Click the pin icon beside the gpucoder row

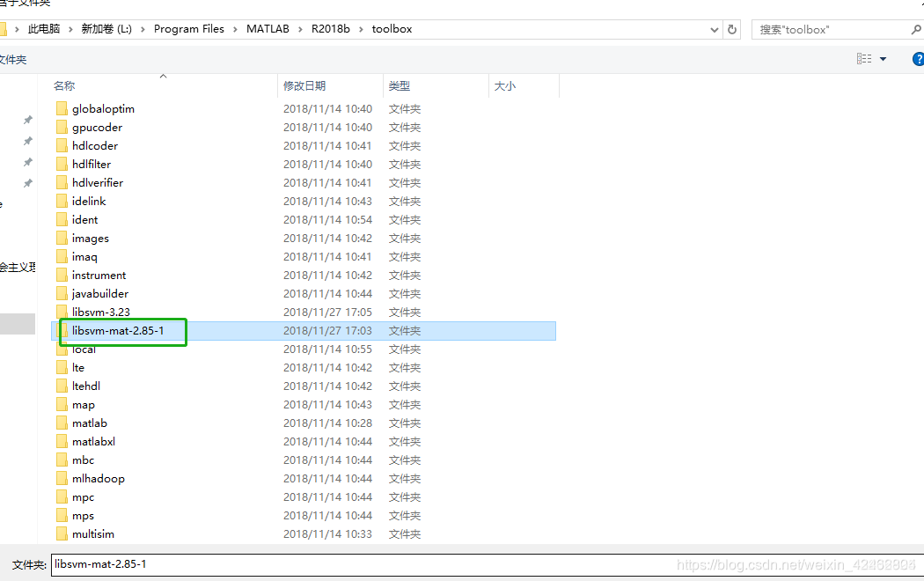[x=27, y=141]
